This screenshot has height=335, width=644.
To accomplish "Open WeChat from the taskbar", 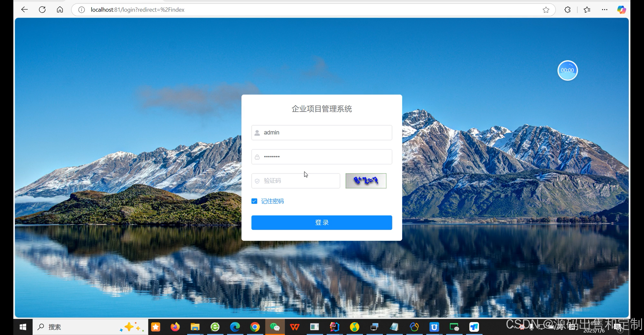I will point(275,327).
